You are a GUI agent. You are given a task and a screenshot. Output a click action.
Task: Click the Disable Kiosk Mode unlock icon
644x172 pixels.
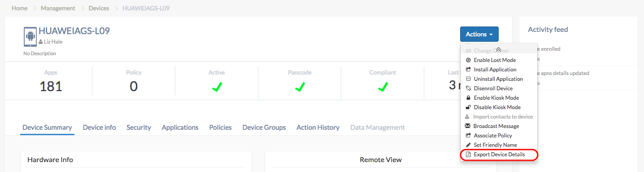[469, 107]
